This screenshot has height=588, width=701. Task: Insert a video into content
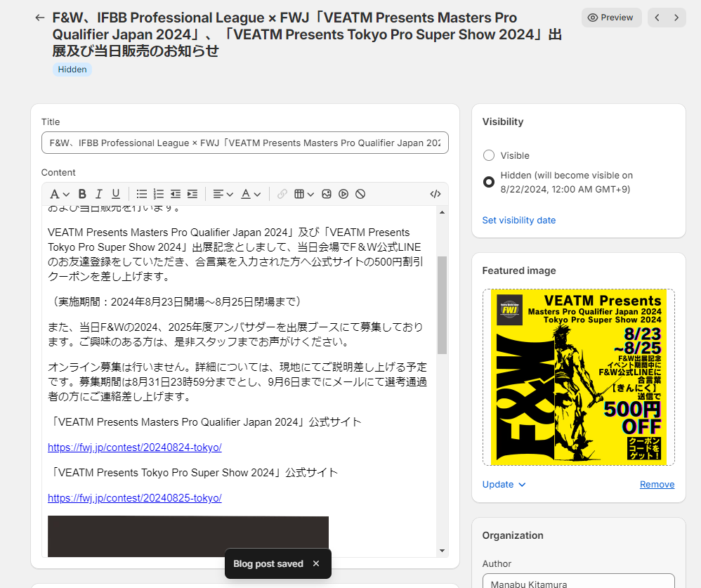(x=343, y=194)
